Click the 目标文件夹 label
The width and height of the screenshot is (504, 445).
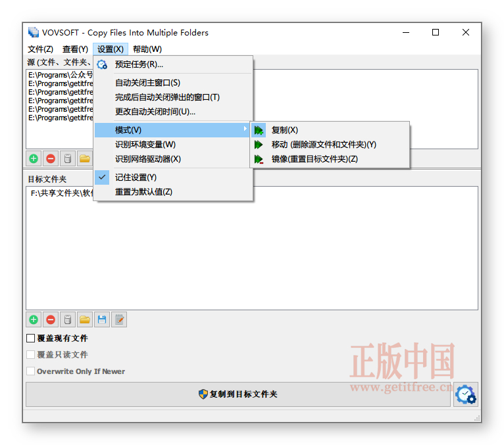[47, 179]
